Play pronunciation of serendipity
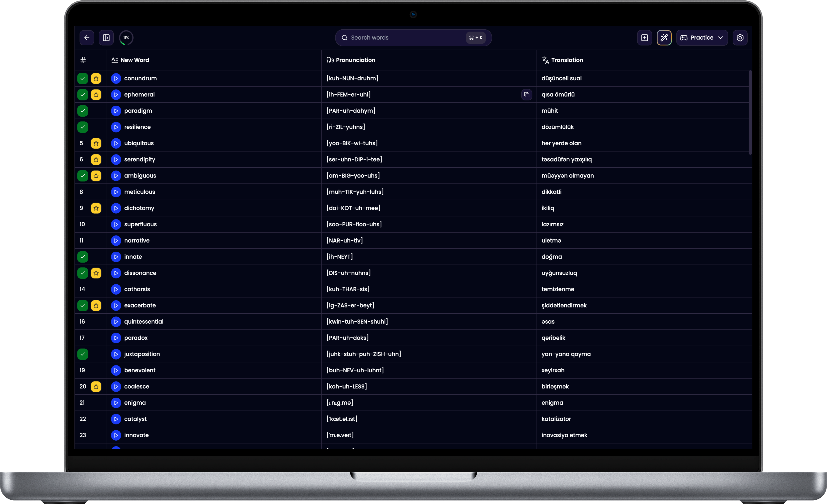Screen dimensions: 827x504 pyautogui.click(x=116, y=159)
